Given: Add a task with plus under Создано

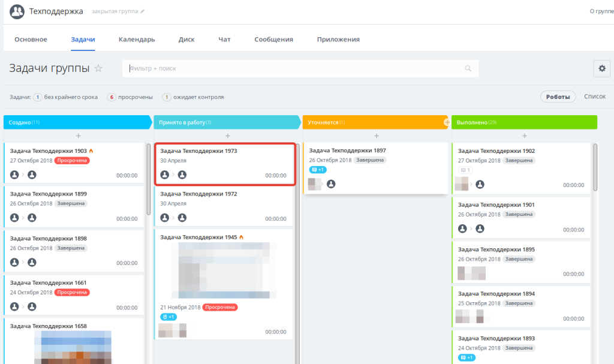Looking at the screenshot, I should click(79, 136).
